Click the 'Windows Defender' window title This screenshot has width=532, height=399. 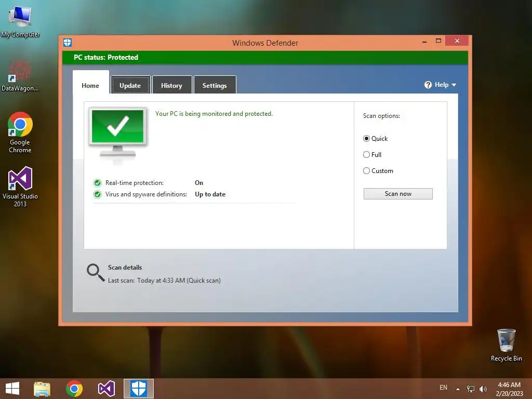click(x=265, y=43)
